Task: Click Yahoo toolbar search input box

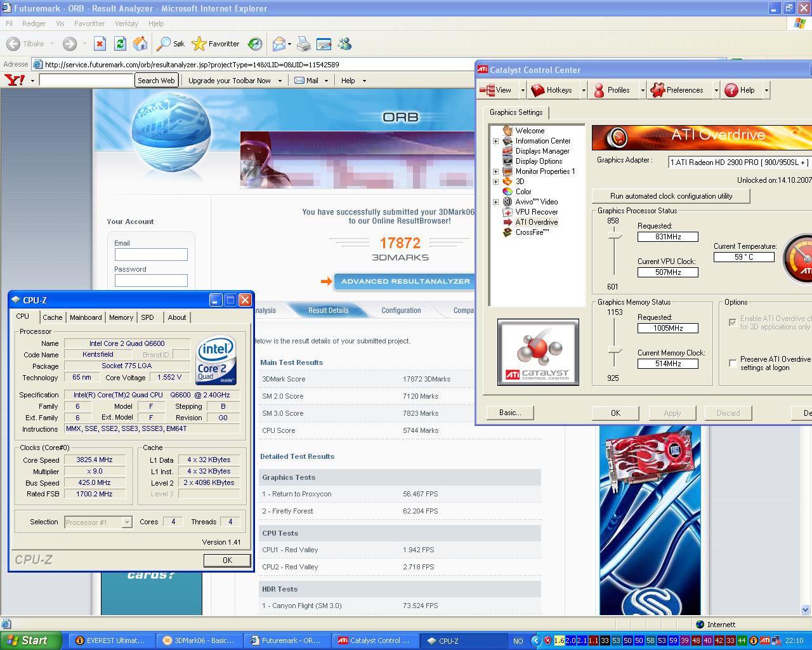Action: (x=86, y=81)
